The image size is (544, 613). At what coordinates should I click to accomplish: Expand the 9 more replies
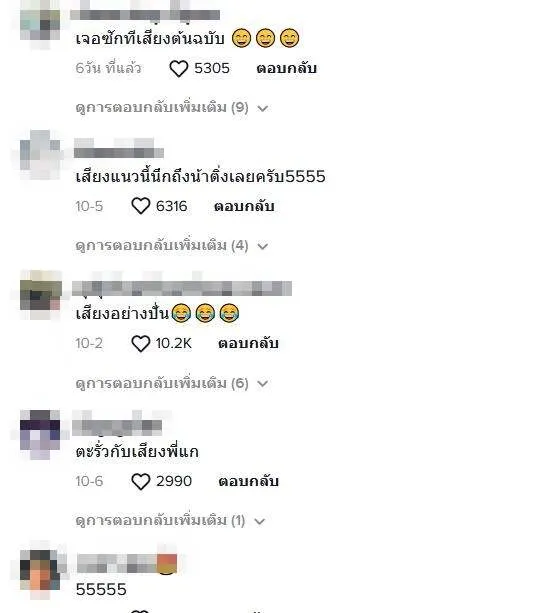pyautogui.click(x=172, y=108)
